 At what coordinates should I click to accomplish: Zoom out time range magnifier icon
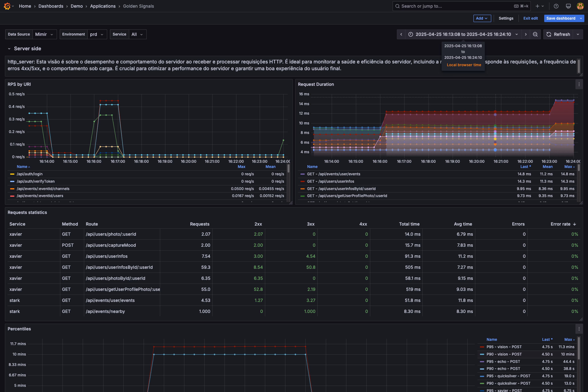(535, 34)
